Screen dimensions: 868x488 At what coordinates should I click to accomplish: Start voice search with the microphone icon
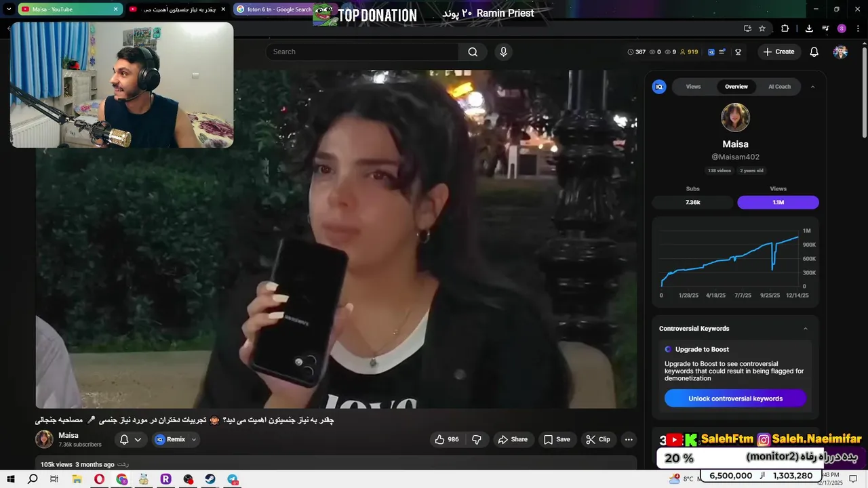tap(503, 52)
